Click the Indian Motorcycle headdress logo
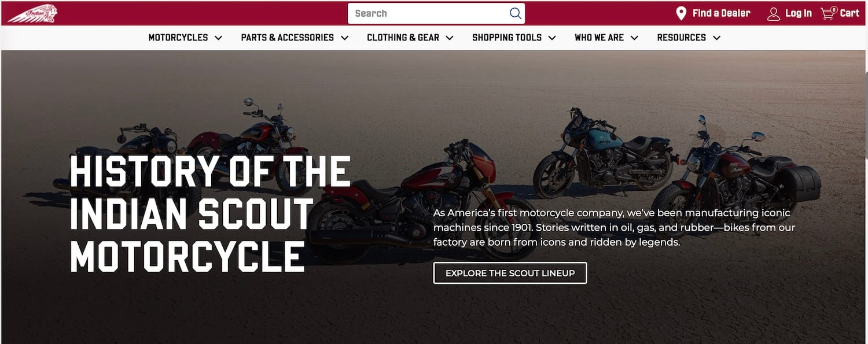Image resolution: width=868 pixels, height=344 pixels. [32, 13]
